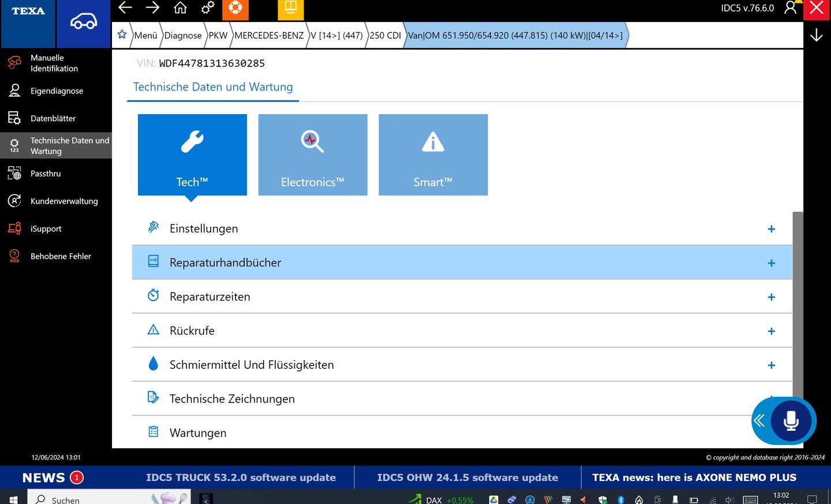The image size is (831, 504).
Task: Go to Menü breadcrumb
Action: pyautogui.click(x=145, y=35)
